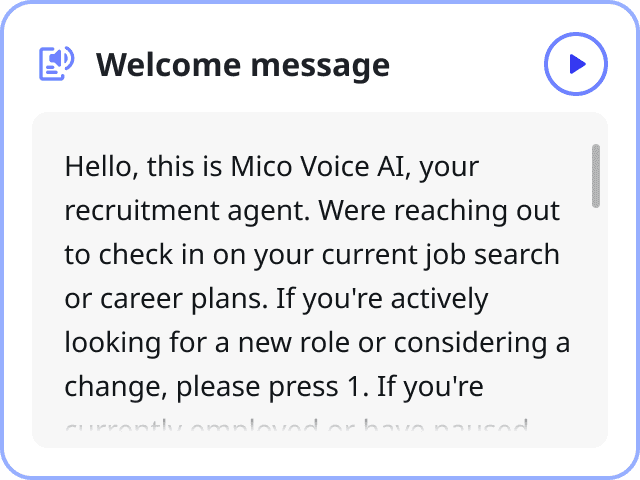
Task: Click the faded text currently employed
Action: (192, 429)
